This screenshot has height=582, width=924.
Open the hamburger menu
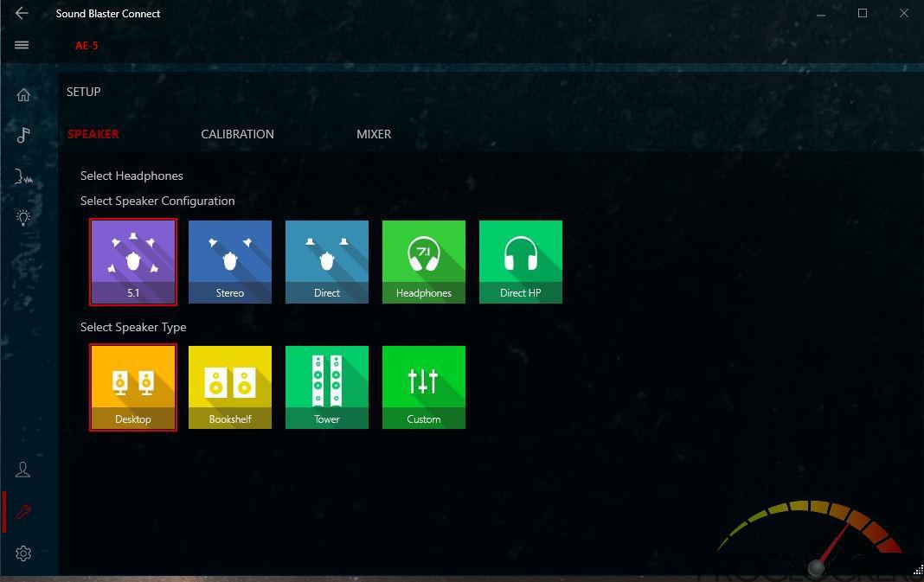point(22,45)
